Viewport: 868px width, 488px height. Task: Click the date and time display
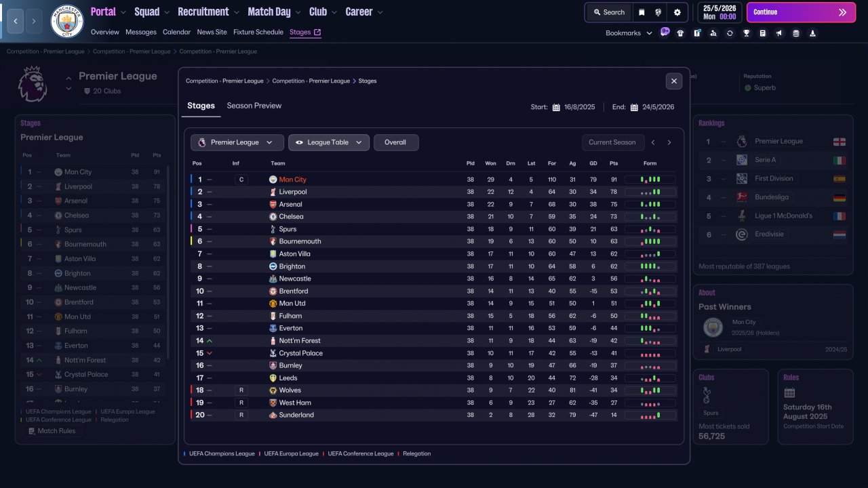pyautogui.click(x=719, y=12)
